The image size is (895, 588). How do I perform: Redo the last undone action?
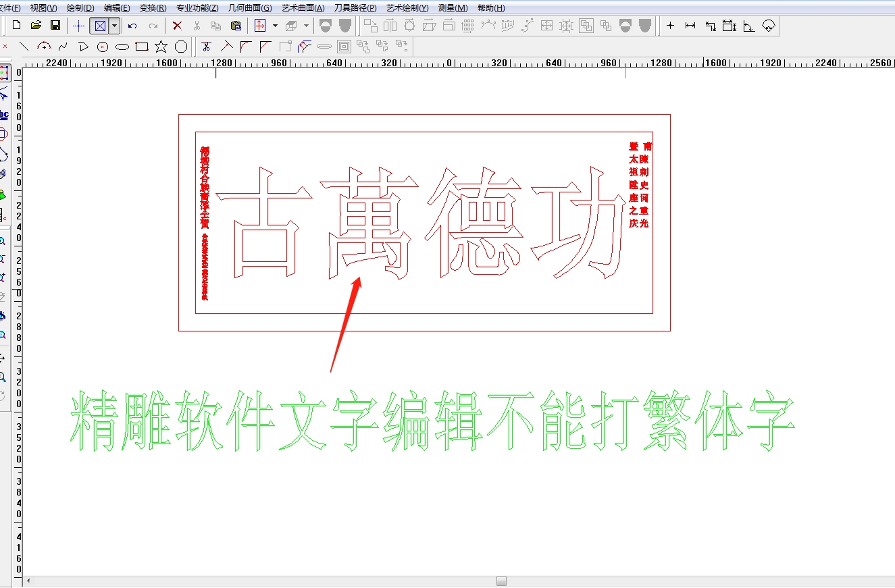coord(153,26)
